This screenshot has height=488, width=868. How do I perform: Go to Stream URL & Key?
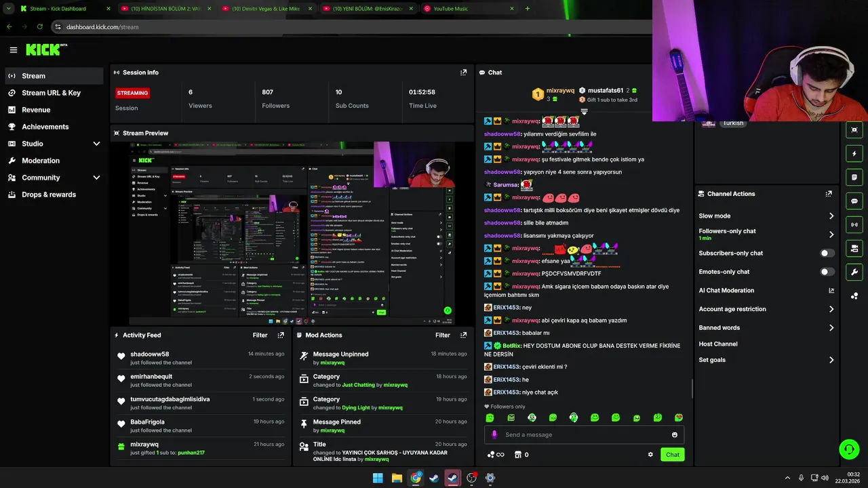(x=54, y=93)
